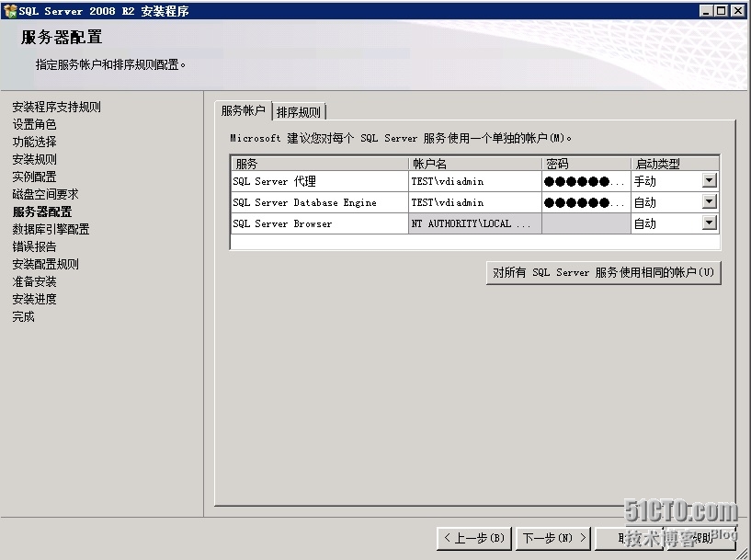Click 实例配置 step in sidebar
The height and width of the screenshot is (560, 751).
tap(35, 177)
